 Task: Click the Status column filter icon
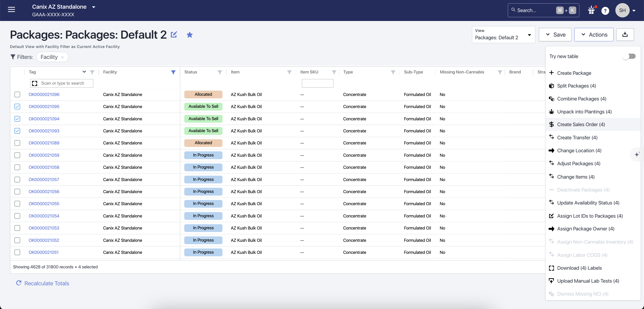point(220,72)
